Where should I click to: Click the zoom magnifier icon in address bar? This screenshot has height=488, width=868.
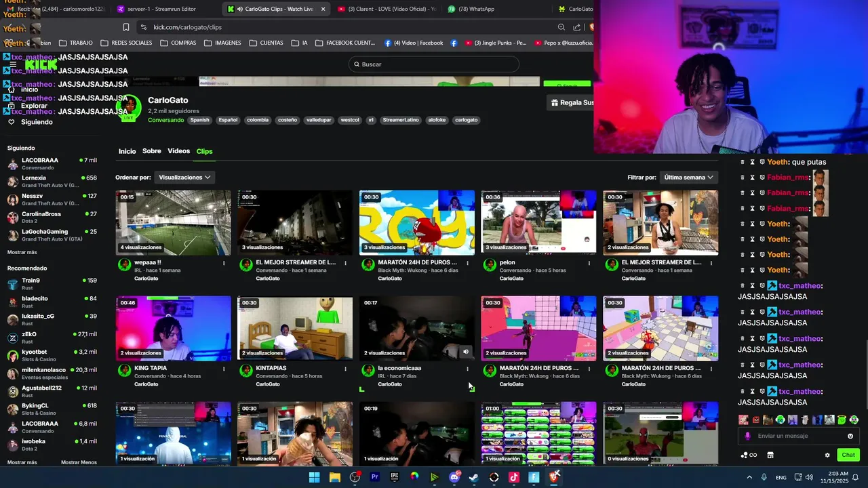pos(561,27)
